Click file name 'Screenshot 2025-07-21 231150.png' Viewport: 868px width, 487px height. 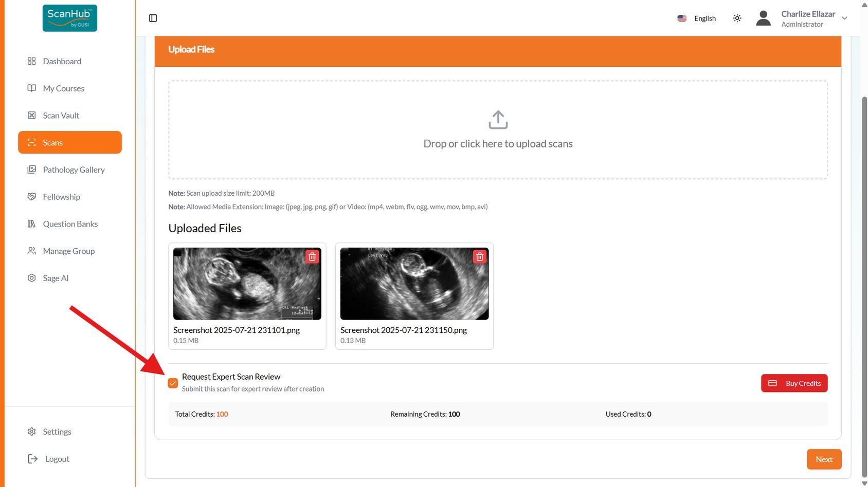click(x=404, y=330)
